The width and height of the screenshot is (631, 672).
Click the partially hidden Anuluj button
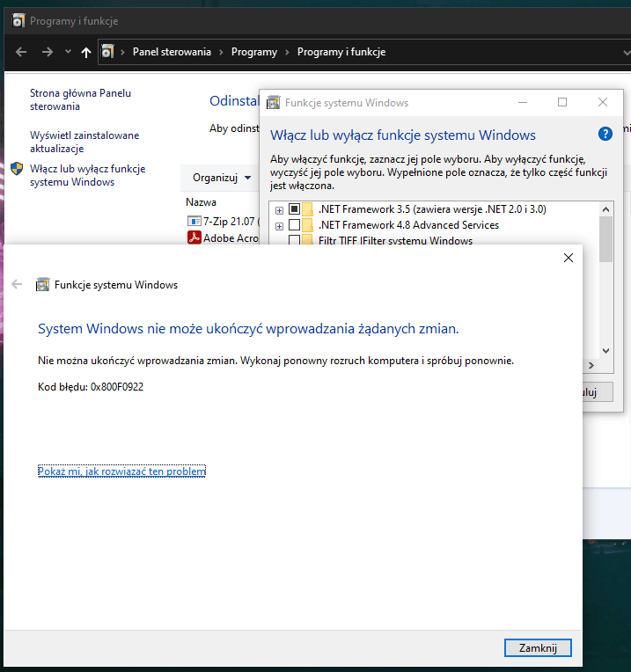point(598,392)
